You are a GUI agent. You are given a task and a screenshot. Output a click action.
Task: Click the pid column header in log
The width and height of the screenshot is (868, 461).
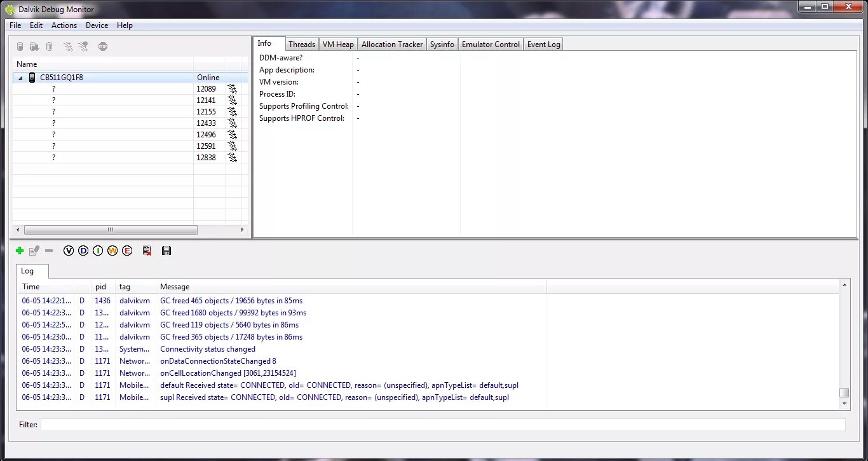[104, 287]
